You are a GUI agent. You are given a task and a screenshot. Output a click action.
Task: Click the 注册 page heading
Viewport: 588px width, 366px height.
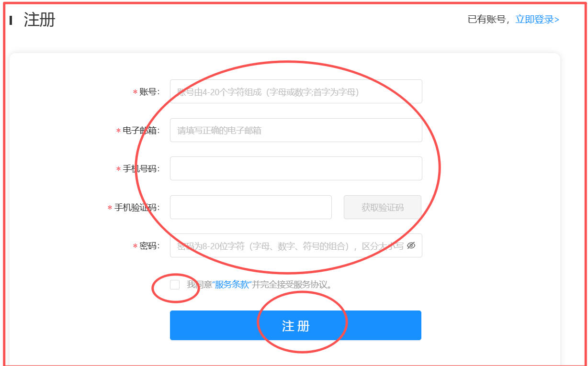coord(40,20)
